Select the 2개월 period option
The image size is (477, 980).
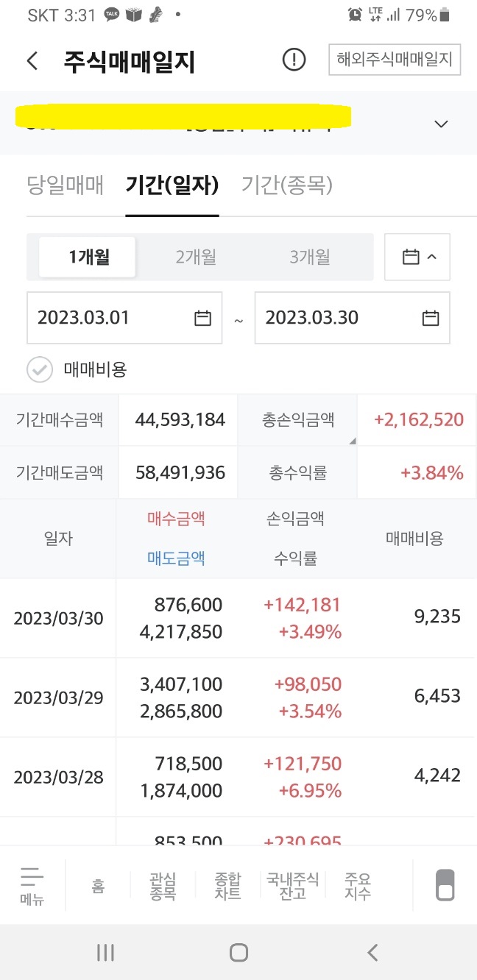click(196, 257)
